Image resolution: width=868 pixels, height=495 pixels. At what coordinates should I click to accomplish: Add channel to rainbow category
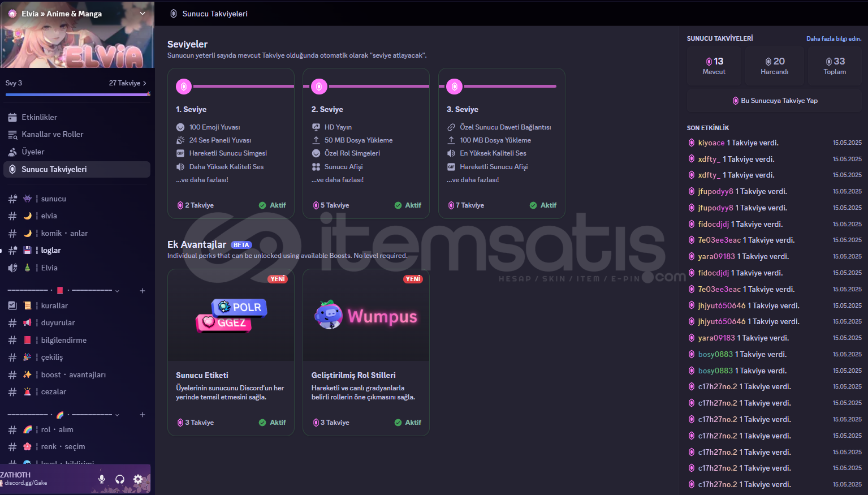tap(142, 415)
